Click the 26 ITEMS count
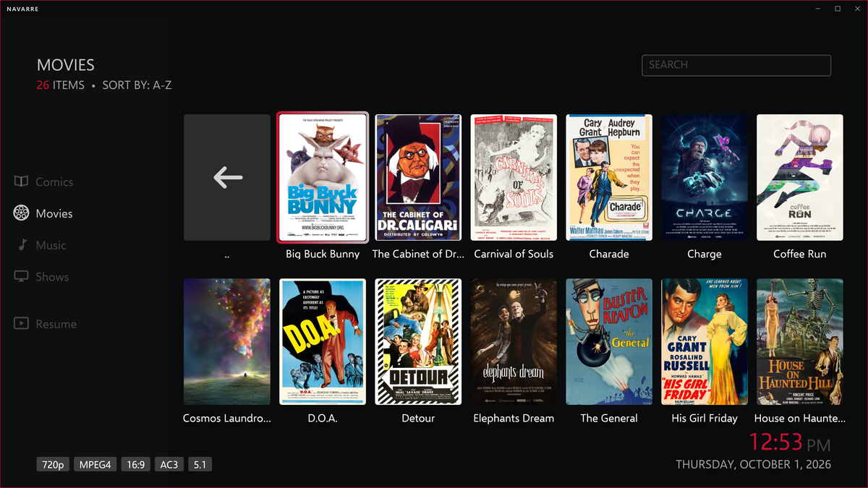Screen dimensions: 868x488 [x=61, y=85]
